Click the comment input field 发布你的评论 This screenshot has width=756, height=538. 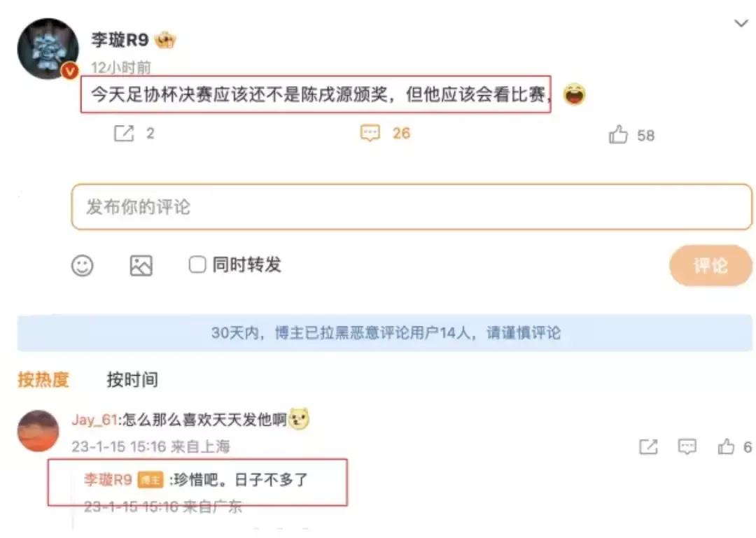(x=280, y=207)
